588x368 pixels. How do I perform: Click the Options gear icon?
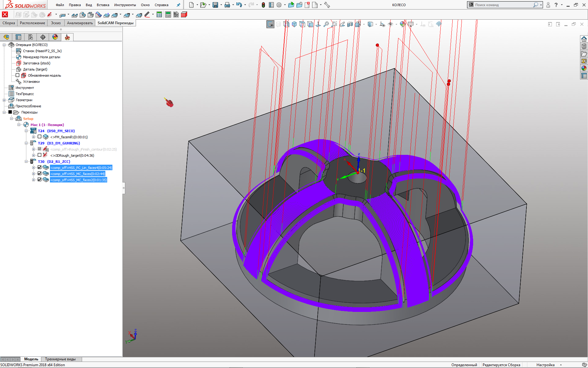coord(279,5)
